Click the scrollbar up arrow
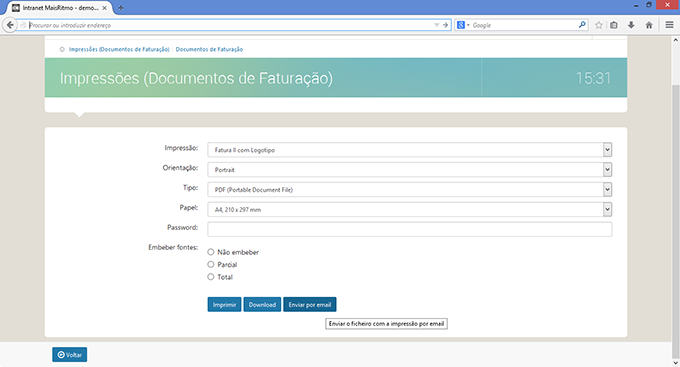This screenshot has width=680, height=367. pos(675,40)
